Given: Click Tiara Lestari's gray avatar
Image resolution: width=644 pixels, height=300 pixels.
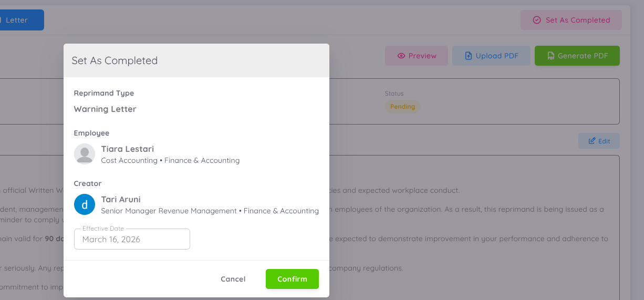Looking at the screenshot, I should [x=85, y=154].
